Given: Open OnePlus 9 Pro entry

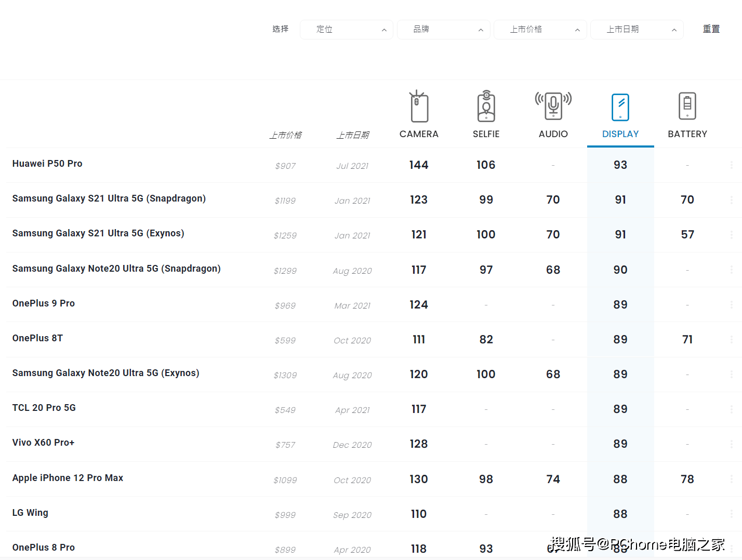Looking at the screenshot, I should tap(44, 303).
